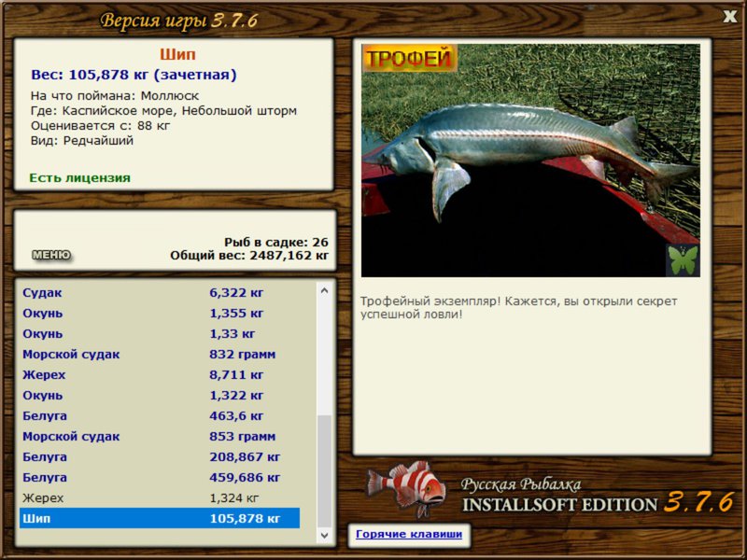Click the Шип fish name heading
The height and width of the screenshot is (560, 747).
(x=177, y=54)
